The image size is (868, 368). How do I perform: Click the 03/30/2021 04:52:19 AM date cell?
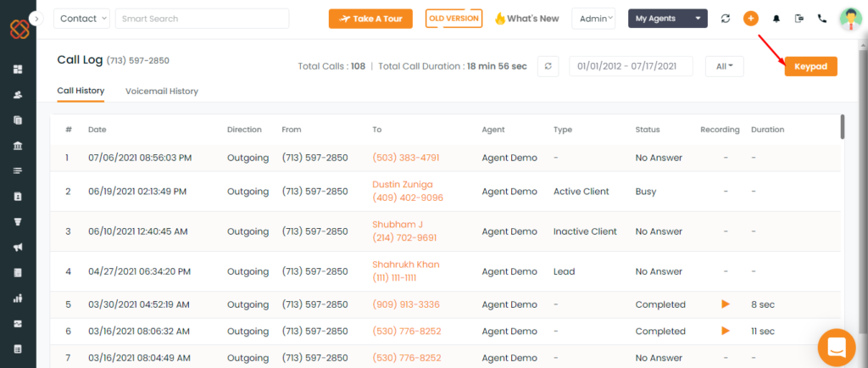pyautogui.click(x=139, y=304)
